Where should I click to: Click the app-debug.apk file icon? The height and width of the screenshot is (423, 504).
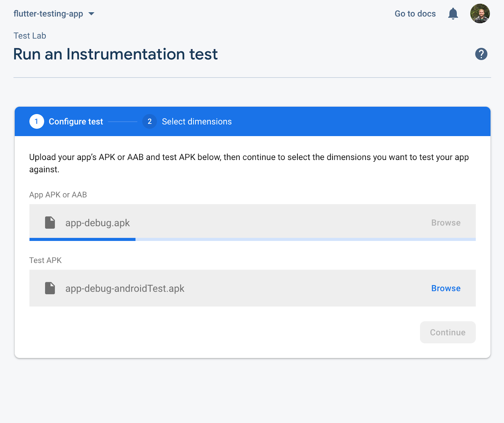pos(49,223)
